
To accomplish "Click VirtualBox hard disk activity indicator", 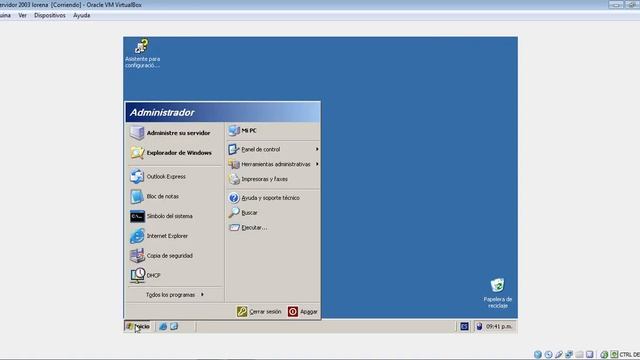I will (x=538, y=355).
